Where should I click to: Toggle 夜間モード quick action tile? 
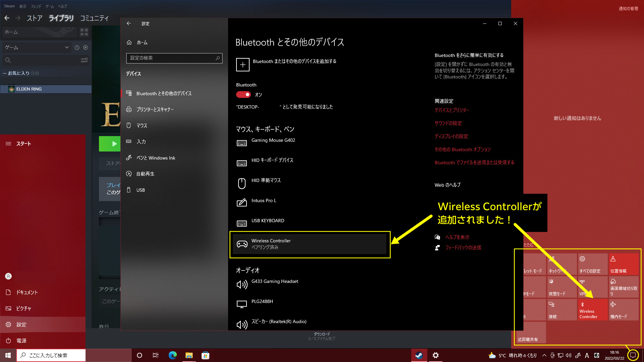tap(562, 287)
